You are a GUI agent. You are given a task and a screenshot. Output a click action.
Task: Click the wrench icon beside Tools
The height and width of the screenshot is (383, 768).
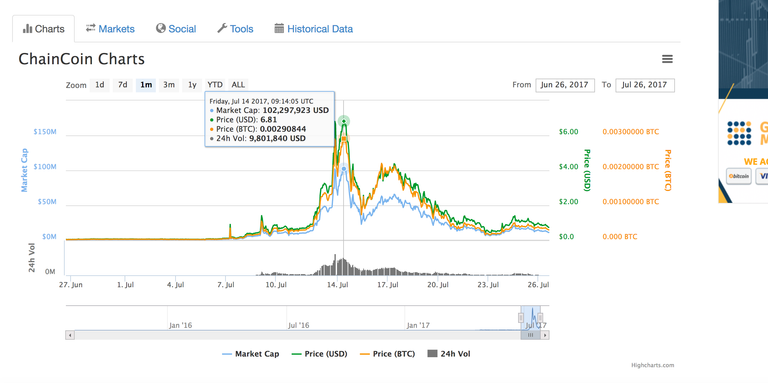coord(222,28)
